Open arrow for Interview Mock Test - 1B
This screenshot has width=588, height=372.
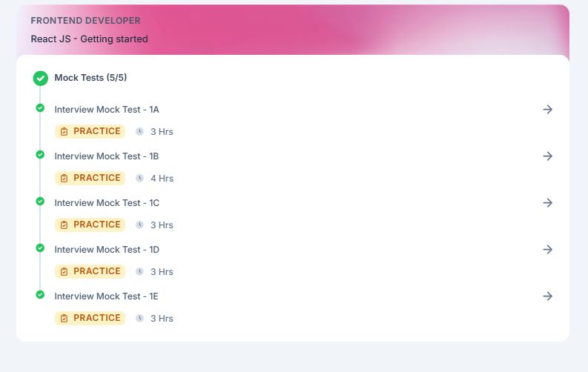547,156
